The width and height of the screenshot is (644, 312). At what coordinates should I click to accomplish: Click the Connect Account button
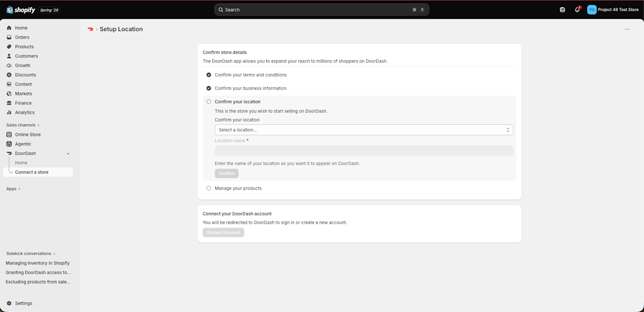[x=223, y=233]
